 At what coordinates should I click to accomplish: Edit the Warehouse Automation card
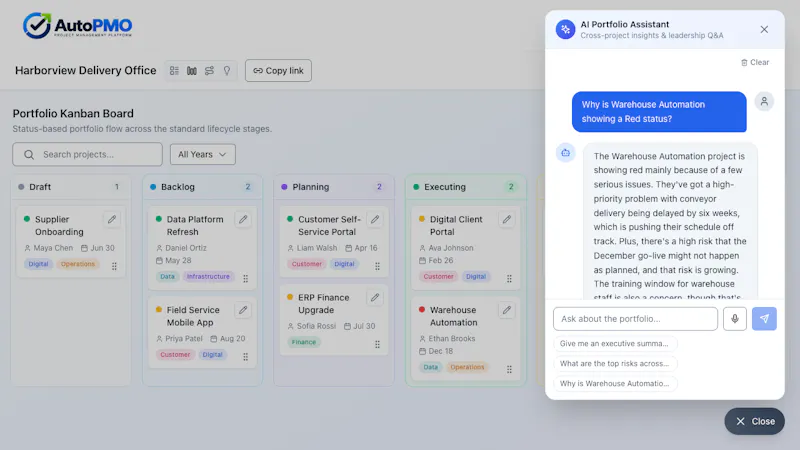tap(507, 310)
